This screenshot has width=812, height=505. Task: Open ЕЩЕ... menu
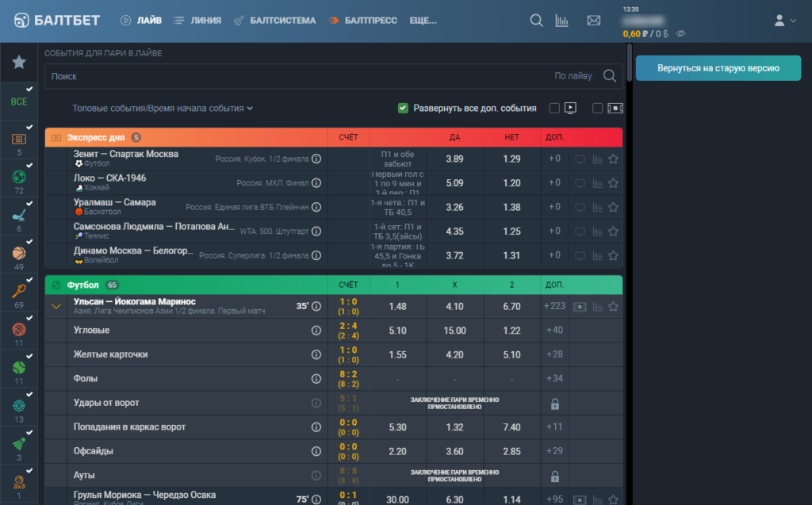423,21
